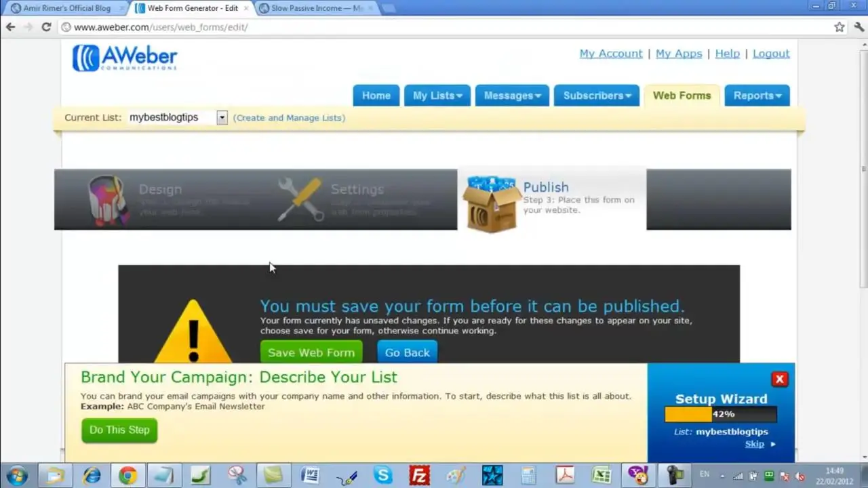Open the blue star taskbar application

tap(492, 476)
